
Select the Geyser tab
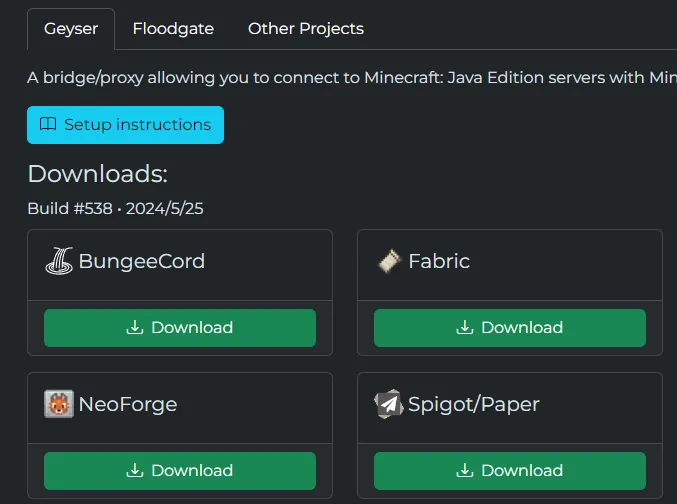(x=71, y=29)
